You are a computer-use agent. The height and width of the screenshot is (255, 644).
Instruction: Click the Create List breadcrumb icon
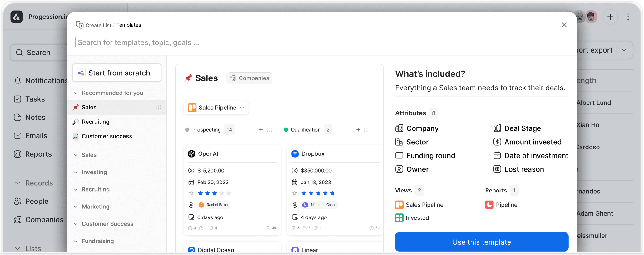click(79, 25)
